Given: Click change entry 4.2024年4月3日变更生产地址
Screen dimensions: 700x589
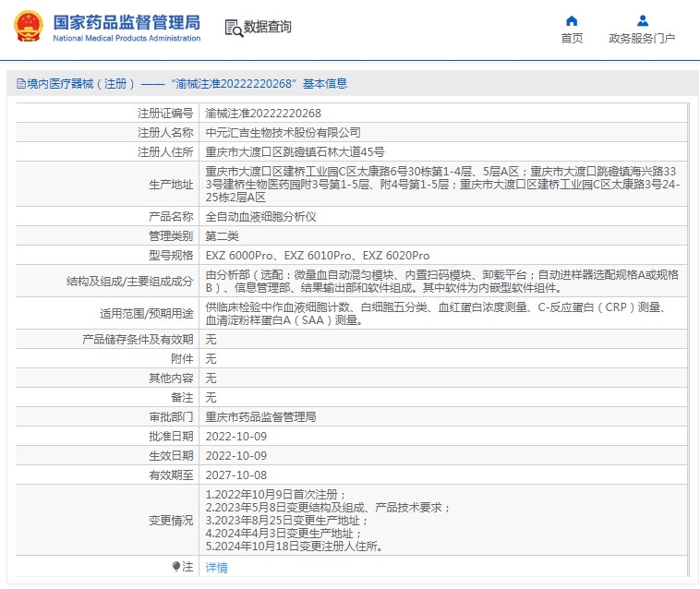Looking at the screenshot, I should (284, 534).
